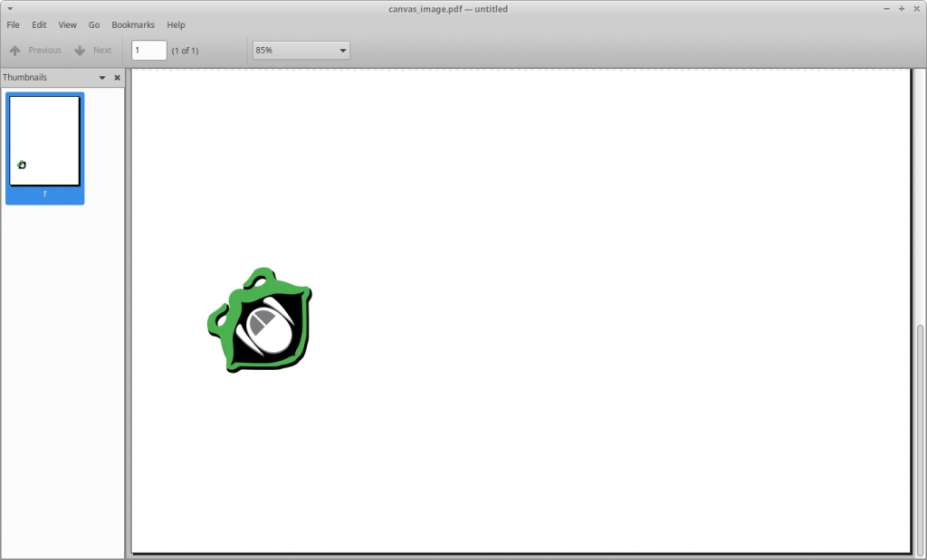Open the Edit menu
Image resolution: width=927 pixels, height=560 pixels.
pyautogui.click(x=39, y=24)
